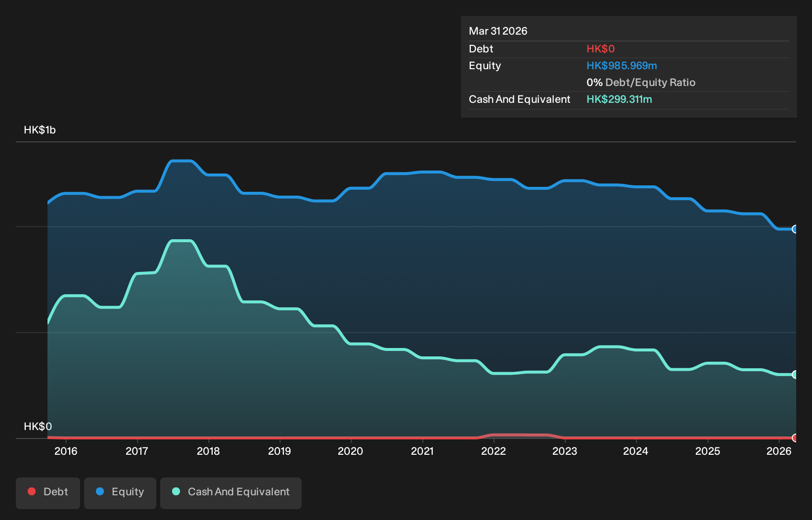The width and height of the screenshot is (812, 520).
Task: Click the 2021 x-axis label
Action: click(422, 451)
